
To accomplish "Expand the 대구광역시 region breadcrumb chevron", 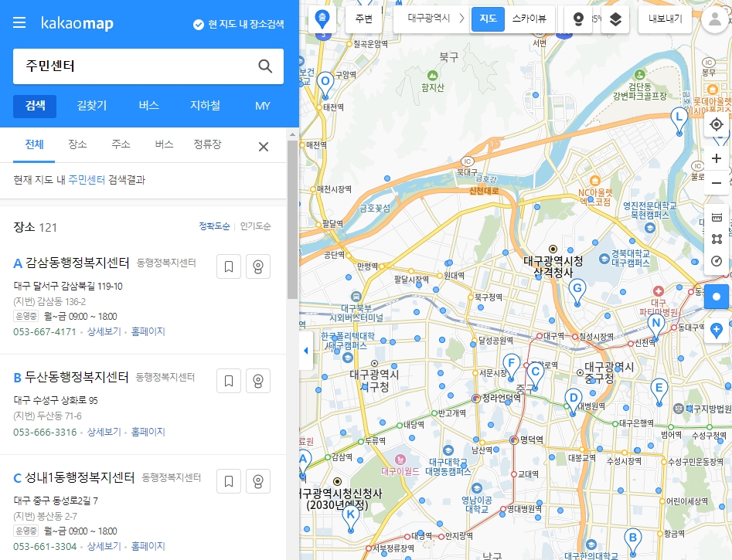I will pyautogui.click(x=464, y=19).
